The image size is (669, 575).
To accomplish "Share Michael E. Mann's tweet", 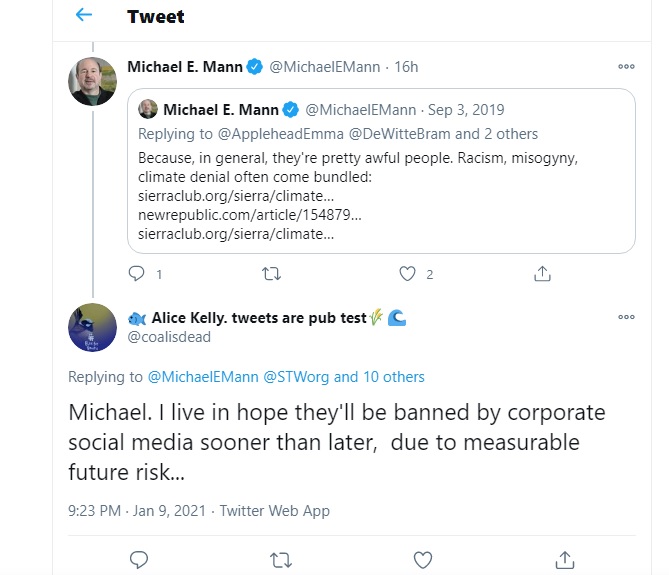I will coord(541,273).
